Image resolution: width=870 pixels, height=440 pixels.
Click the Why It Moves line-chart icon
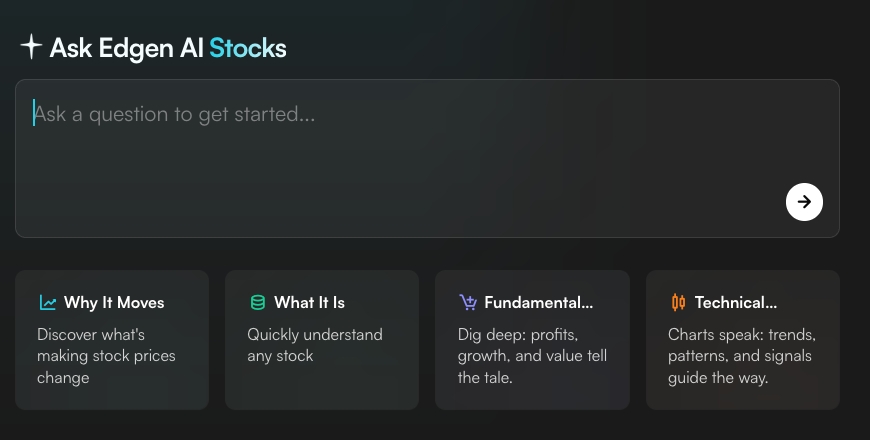click(48, 302)
